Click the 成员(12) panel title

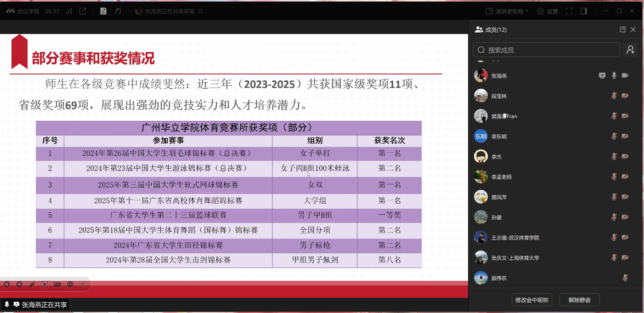pyautogui.click(x=496, y=29)
